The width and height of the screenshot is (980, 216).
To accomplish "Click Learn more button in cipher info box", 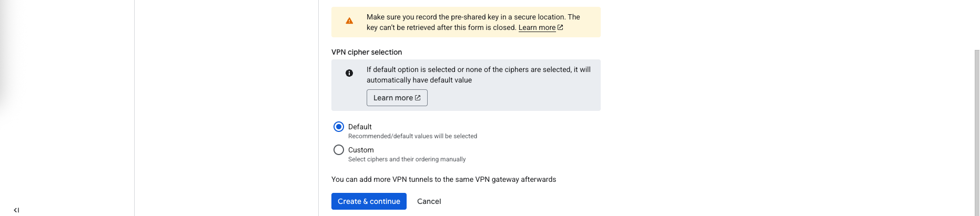I will pos(397,98).
